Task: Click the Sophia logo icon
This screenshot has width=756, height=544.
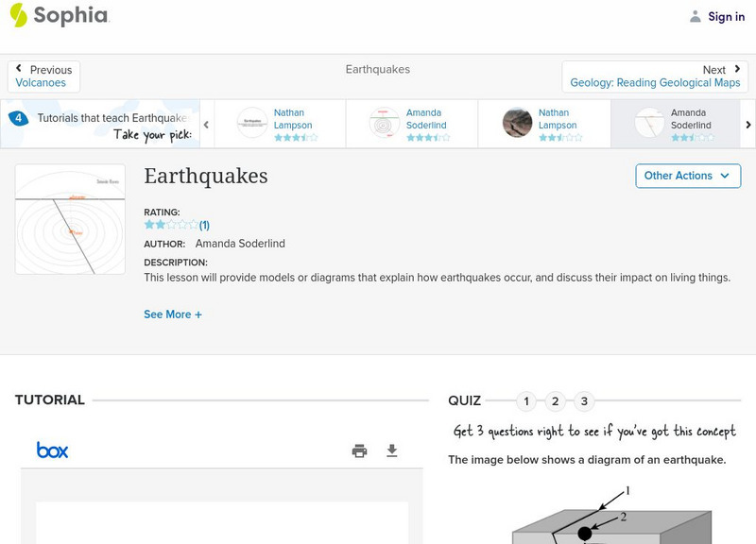Action: click(19, 15)
